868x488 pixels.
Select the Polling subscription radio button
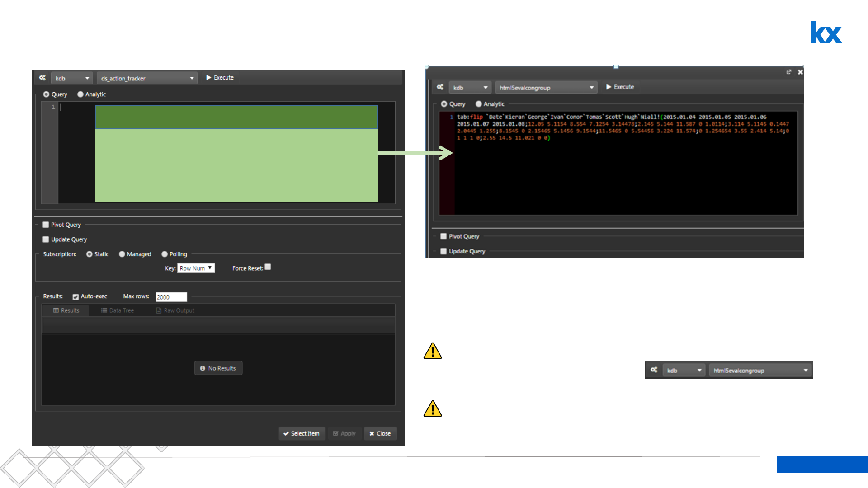tap(165, 254)
